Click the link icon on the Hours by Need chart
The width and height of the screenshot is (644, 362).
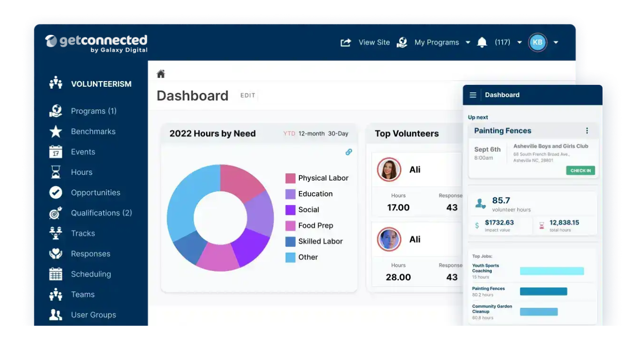point(348,152)
